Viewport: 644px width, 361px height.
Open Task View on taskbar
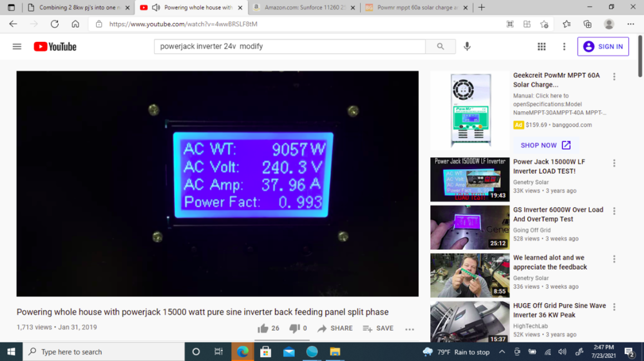tap(218, 351)
